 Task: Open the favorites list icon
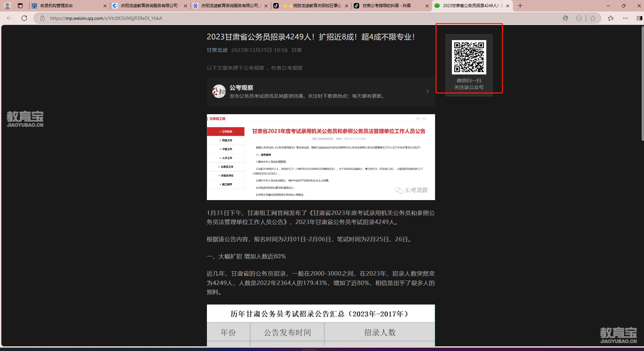point(611,18)
